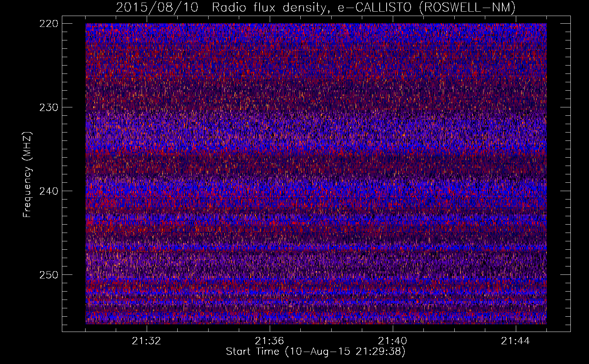
Task: Click the plot title "Radio flux density, e-CALLISTO (ROSWELL-NM)"
Action: pos(363,7)
